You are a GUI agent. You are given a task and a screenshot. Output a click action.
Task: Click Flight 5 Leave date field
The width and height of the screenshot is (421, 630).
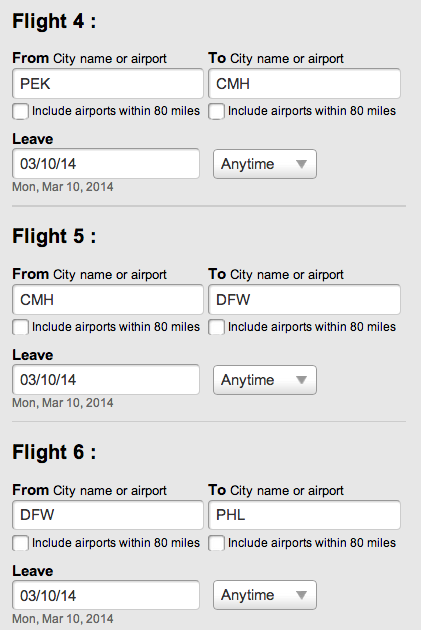[106, 379]
